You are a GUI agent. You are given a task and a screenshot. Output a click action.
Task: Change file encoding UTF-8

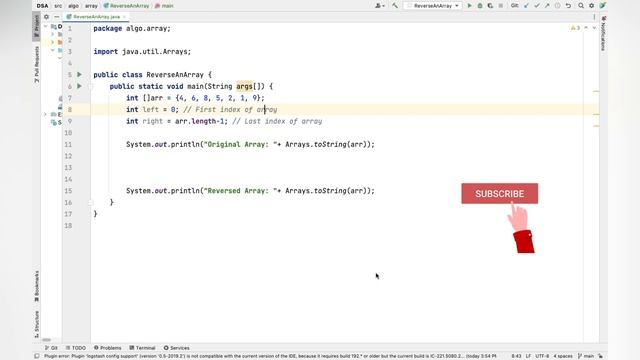[542, 356]
